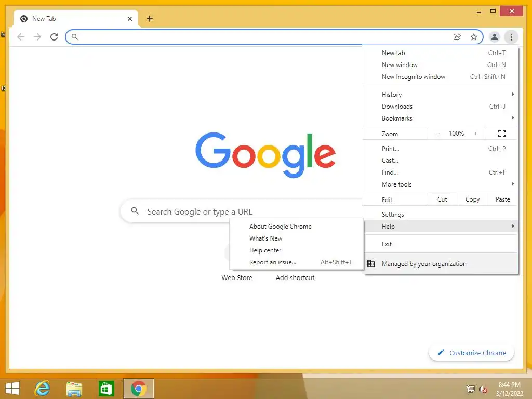Click the 100% zoom level text
This screenshot has width=532, height=399.
[456, 134]
